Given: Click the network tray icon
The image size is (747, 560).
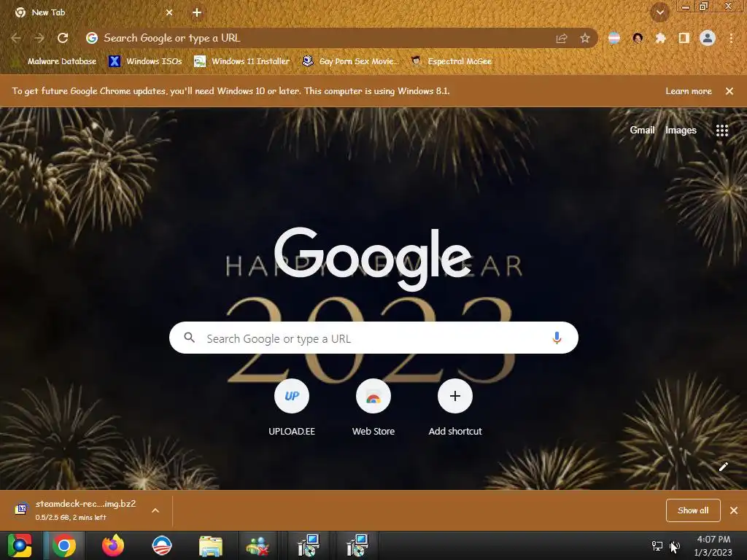Looking at the screenshot, I should (657, 546).
